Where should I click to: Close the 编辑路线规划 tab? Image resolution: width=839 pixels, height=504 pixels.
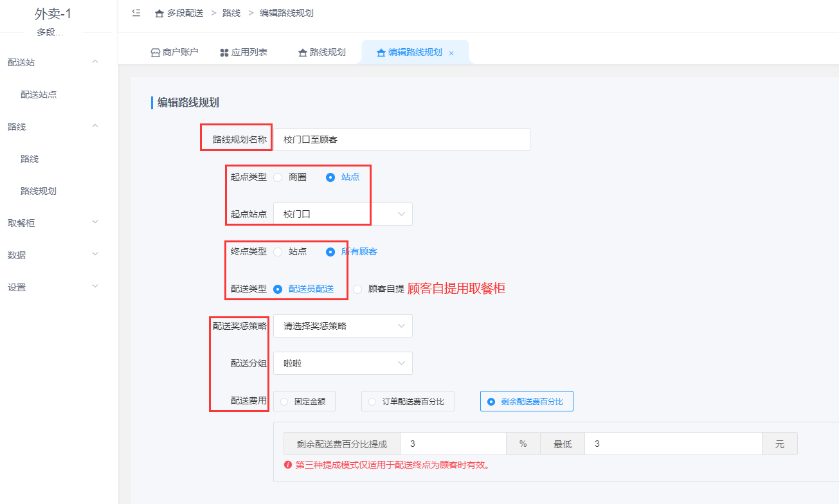click(x=451, y=53)
